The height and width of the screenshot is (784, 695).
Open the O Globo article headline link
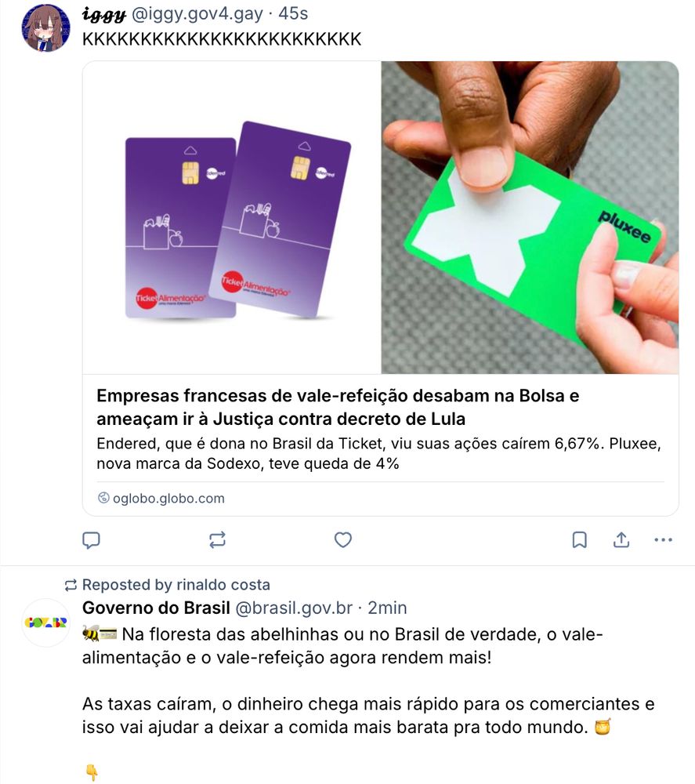pyautogui.click(x=338, y=407)
